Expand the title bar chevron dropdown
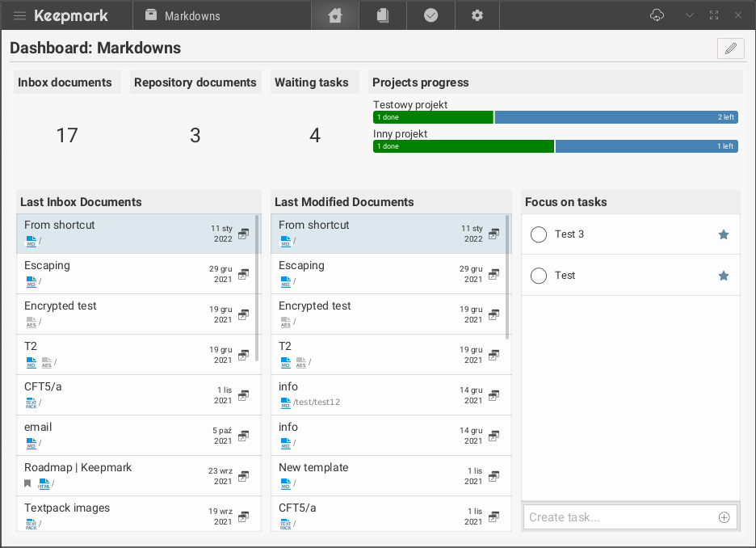This screenshot has width=756, height=548. pos(689,15)
